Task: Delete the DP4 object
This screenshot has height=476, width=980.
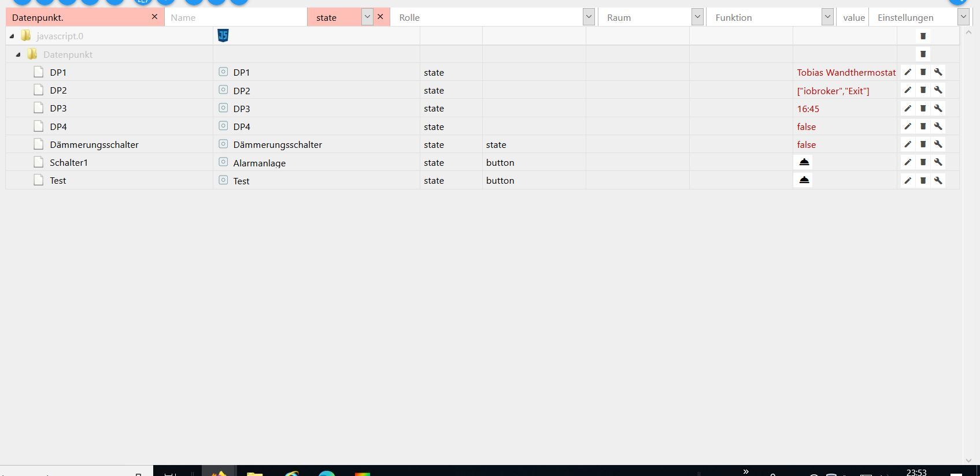Action: coord(923,126)
